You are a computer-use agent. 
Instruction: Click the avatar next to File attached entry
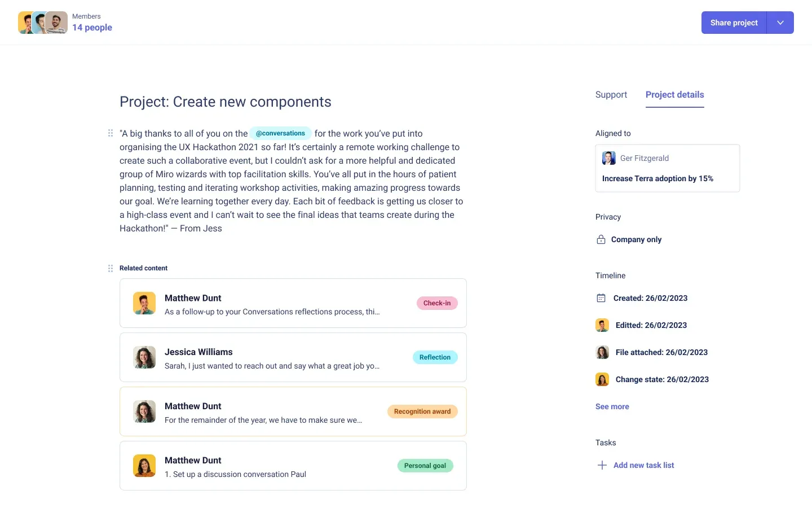(602, 352)
